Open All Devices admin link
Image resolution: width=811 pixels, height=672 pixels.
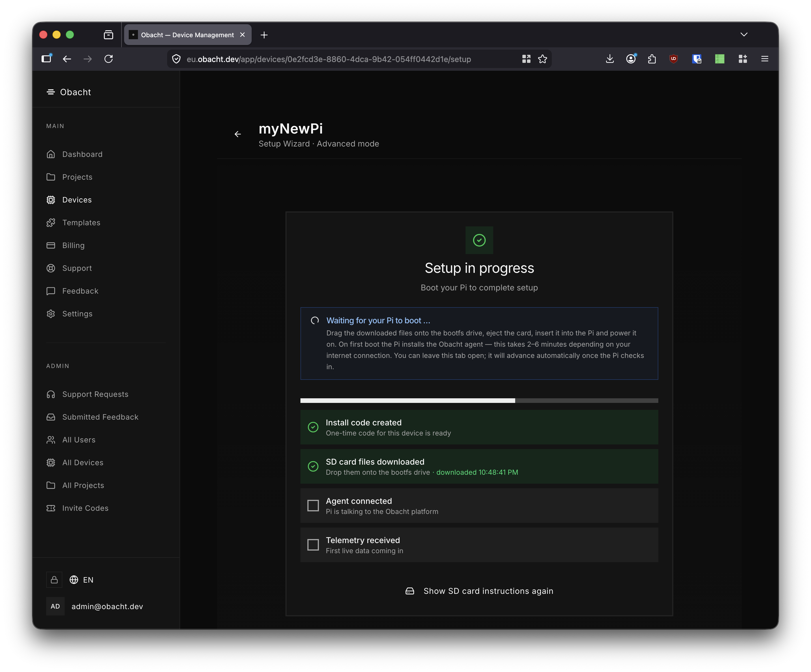(x=75, y=463)
